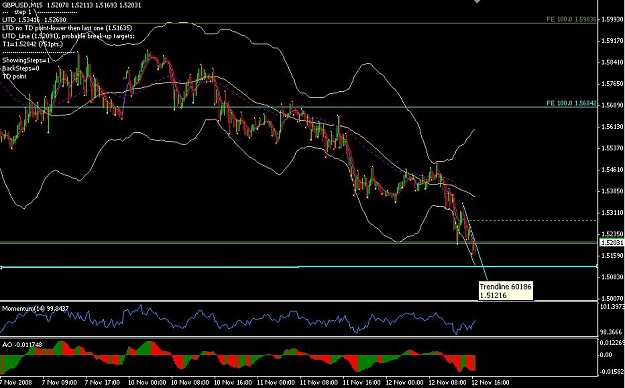Click price scale value 1.59930
This screenshot has width=625, height=388.
tap(613, 19)
